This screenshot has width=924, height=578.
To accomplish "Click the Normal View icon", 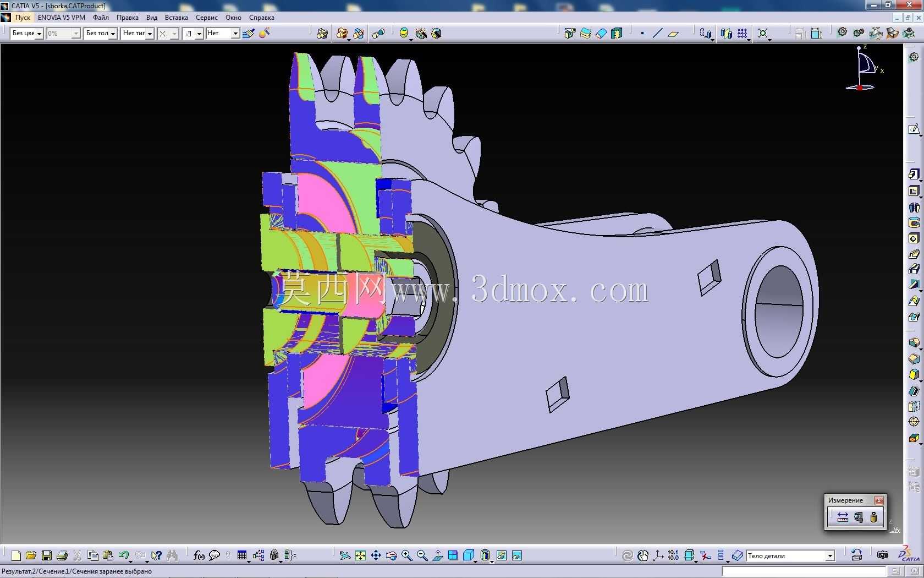I will [x=437, y=555].
